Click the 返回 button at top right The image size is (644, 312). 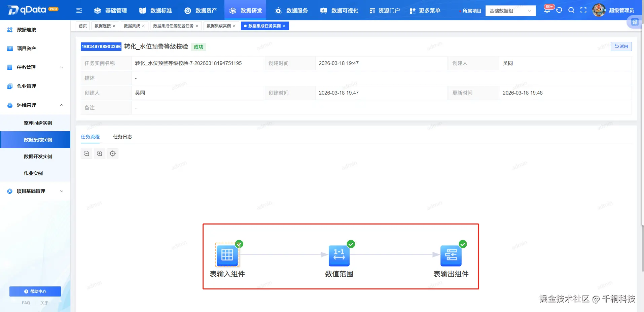tap(621, 46)
